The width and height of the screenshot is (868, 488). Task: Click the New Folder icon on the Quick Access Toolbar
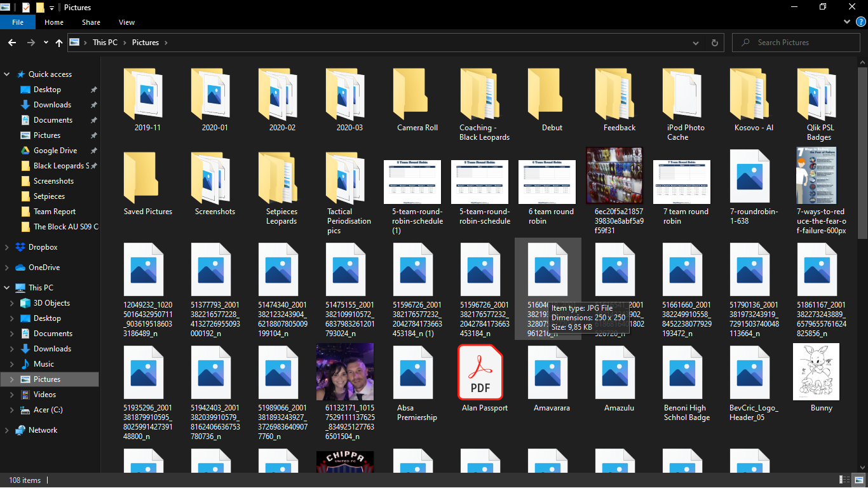[40, 6]
